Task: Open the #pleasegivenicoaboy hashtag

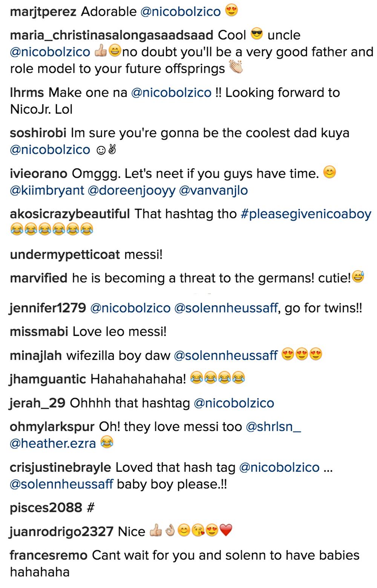Action: [306, 214]
